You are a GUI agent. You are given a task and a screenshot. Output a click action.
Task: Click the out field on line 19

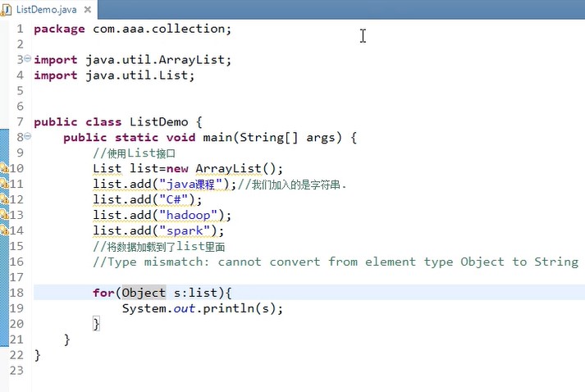coord(185,309)
